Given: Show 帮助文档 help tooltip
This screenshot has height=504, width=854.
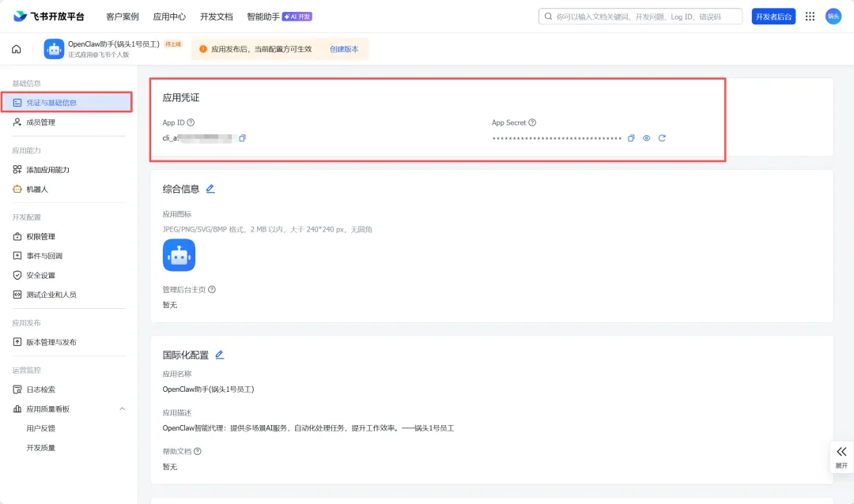Looking at the screenshot, I should [x=198, y=451].
